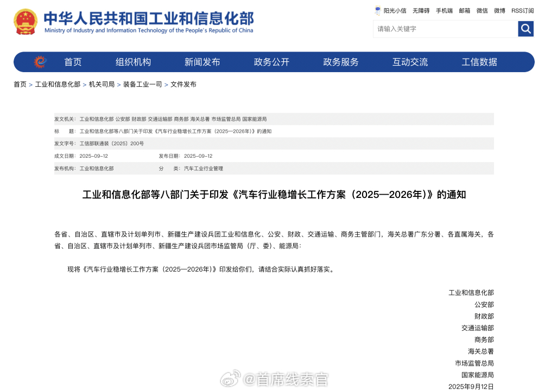551x392 pixels.
Task: Click document number 工信部联通装〔2025〕200号
Action: click(112, 144)
